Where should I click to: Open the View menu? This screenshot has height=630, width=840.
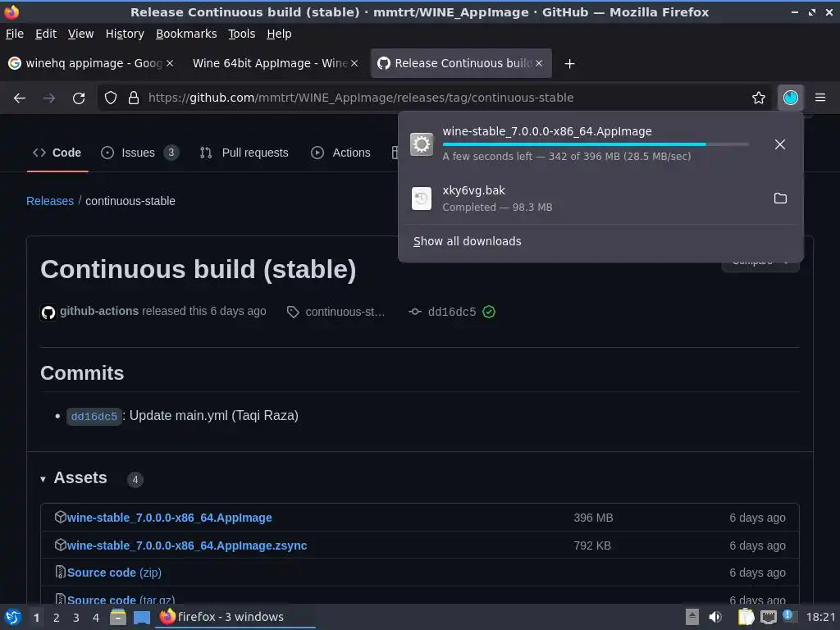pyautogui.click(x=80, y=34)
